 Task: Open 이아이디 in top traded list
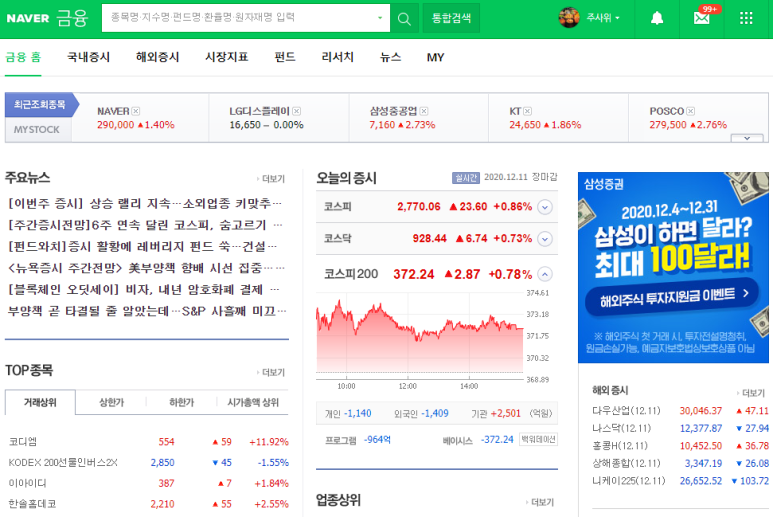coord(28,483)
